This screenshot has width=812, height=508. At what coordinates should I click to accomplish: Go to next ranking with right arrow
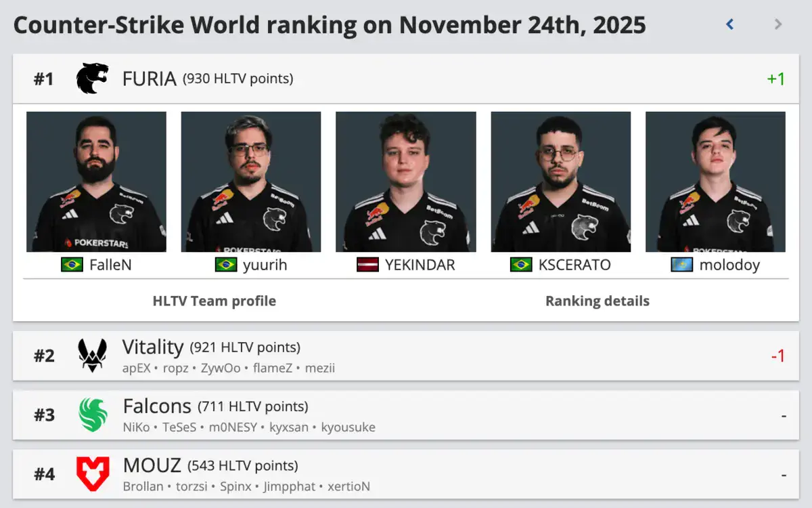pyautogui.click(x=778, y=24)
